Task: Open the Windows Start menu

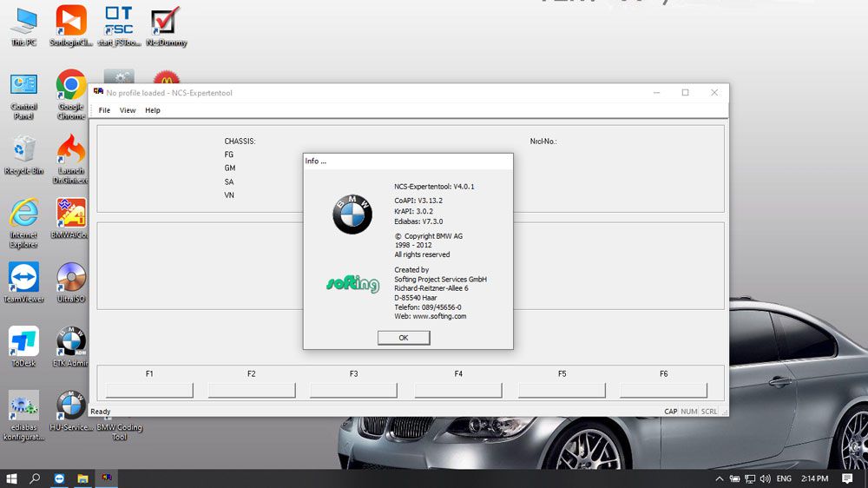Action: [11, 478]
